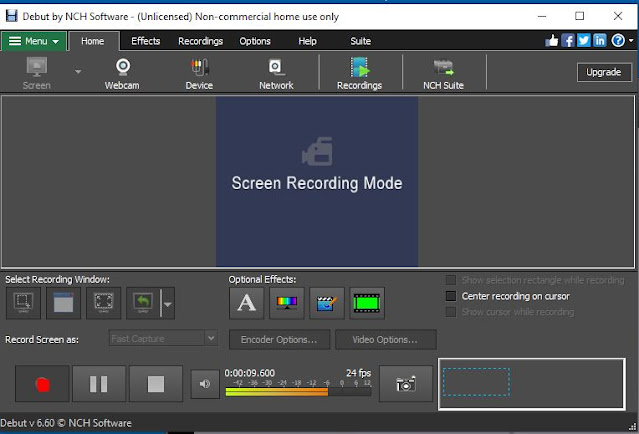Viewport: 639px width, 434px height.
Task: Click the Debut v 6.60 status bar text
Action: click(66, 423)
